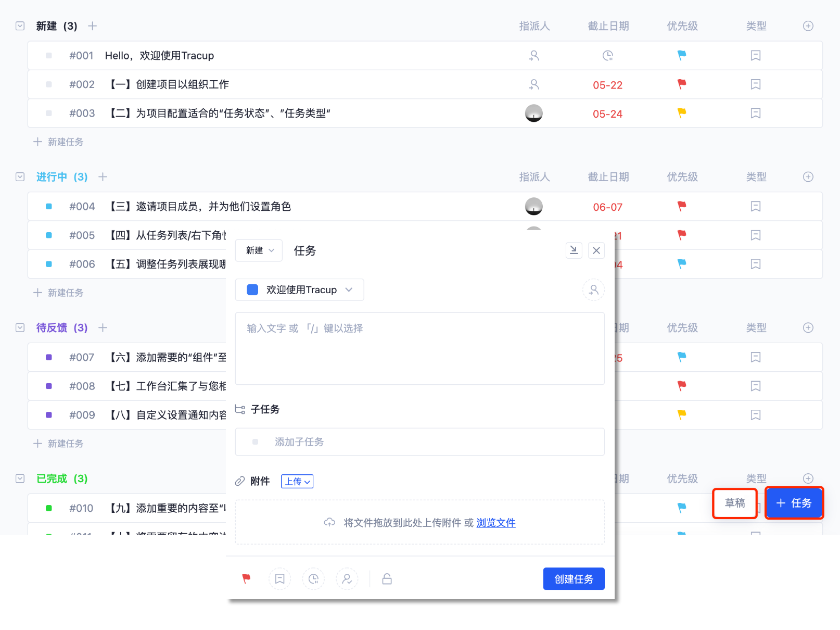This screenshot has height=630, width=840.
Task: Click the 添加子任务 input field
Action: (419, 442)
